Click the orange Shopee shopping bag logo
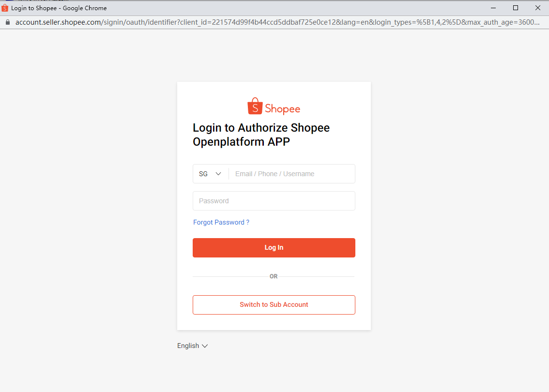 255,106
